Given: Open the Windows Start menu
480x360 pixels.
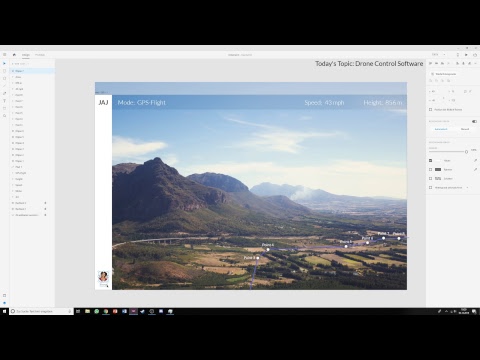Looking at the screenshot, I should click(4, 311).
